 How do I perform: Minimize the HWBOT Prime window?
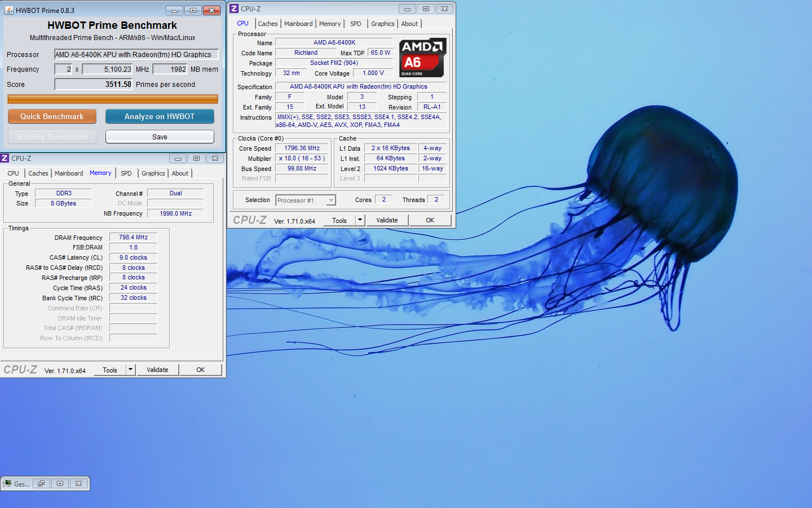(175, 10)
